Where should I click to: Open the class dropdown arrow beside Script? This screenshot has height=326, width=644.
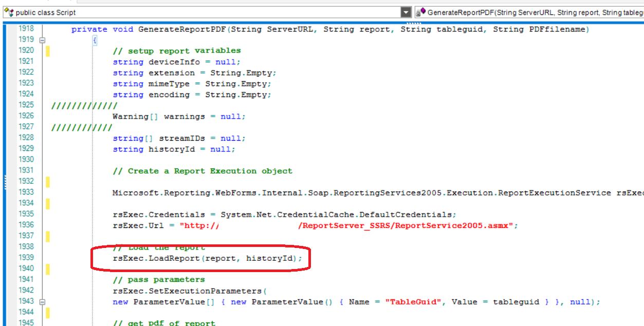coord(406,12)
